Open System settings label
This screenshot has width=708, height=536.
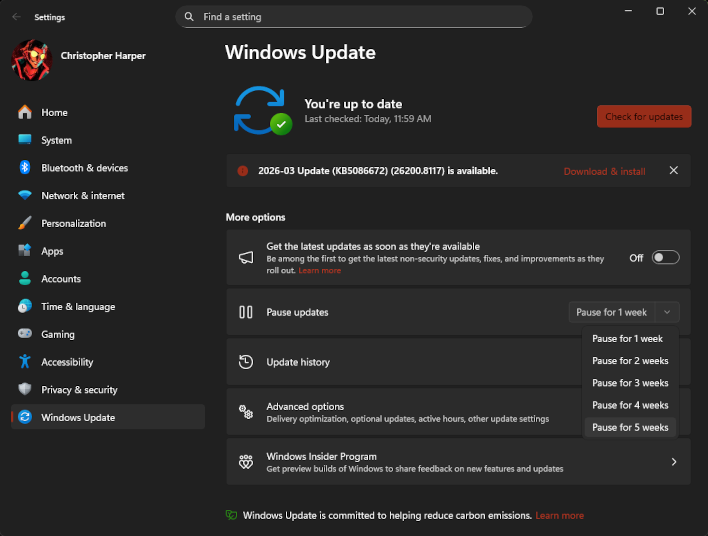[x=56, y=140]
